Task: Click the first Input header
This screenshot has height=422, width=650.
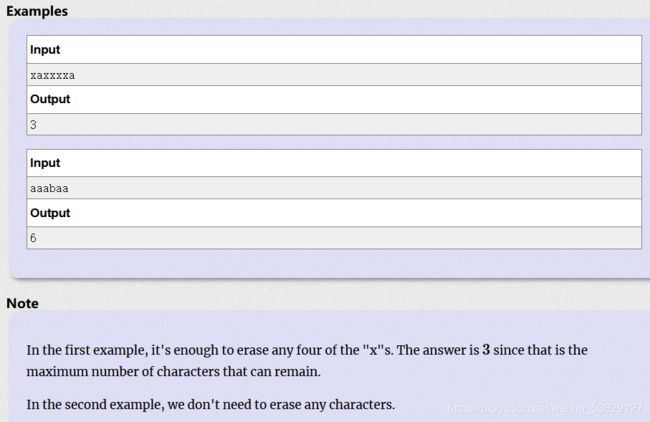Action: (x=45, y=50)
